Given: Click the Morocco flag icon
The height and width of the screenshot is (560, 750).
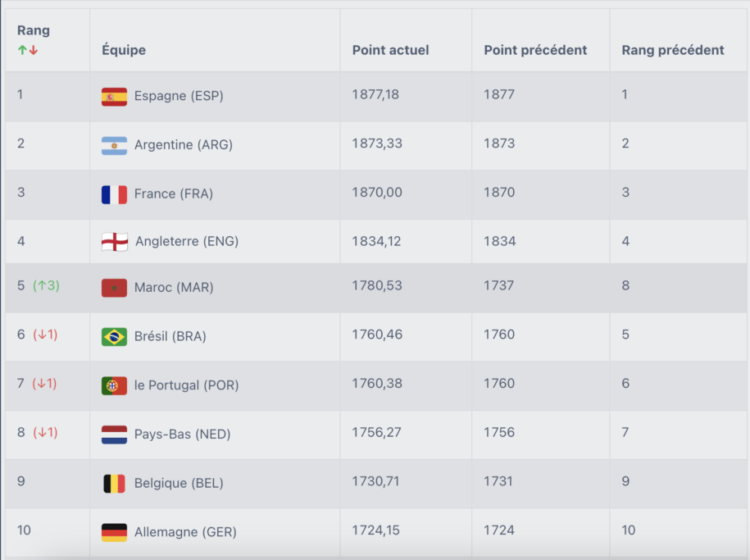Looking at the screenshot, I should 114,288.
